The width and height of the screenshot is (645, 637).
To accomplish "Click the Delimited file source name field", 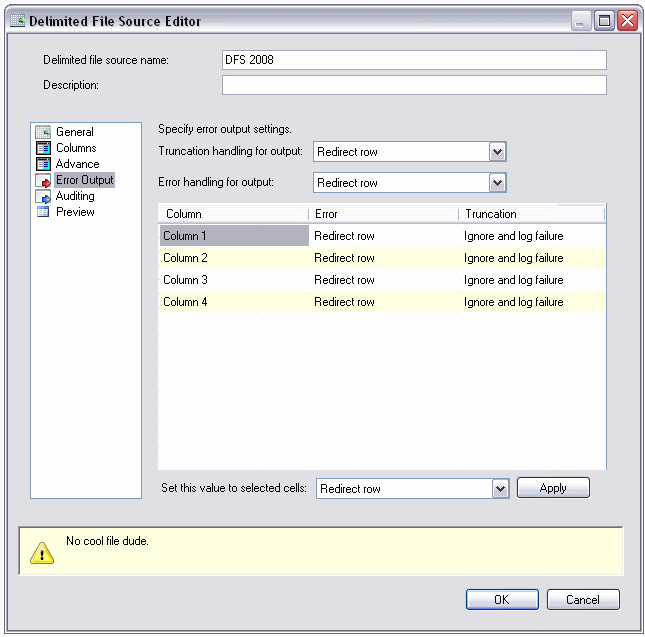I will 414,60.
